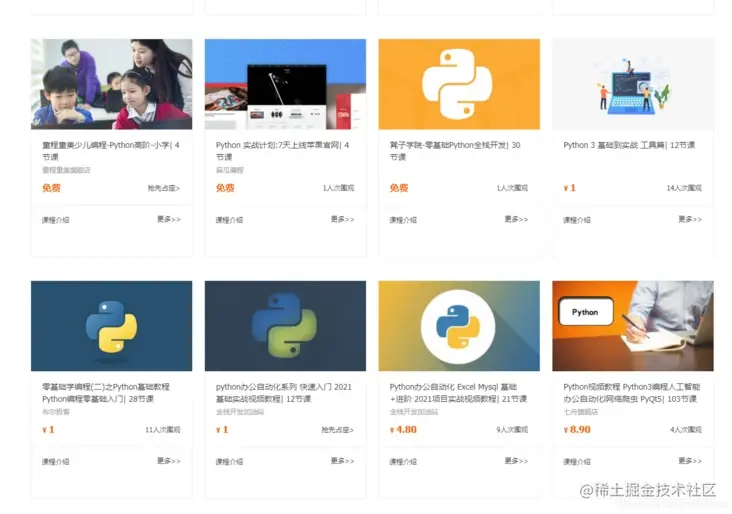
Task: Click 更多>> on the 零基础学编程(二) card
Action: pos(169,461)
